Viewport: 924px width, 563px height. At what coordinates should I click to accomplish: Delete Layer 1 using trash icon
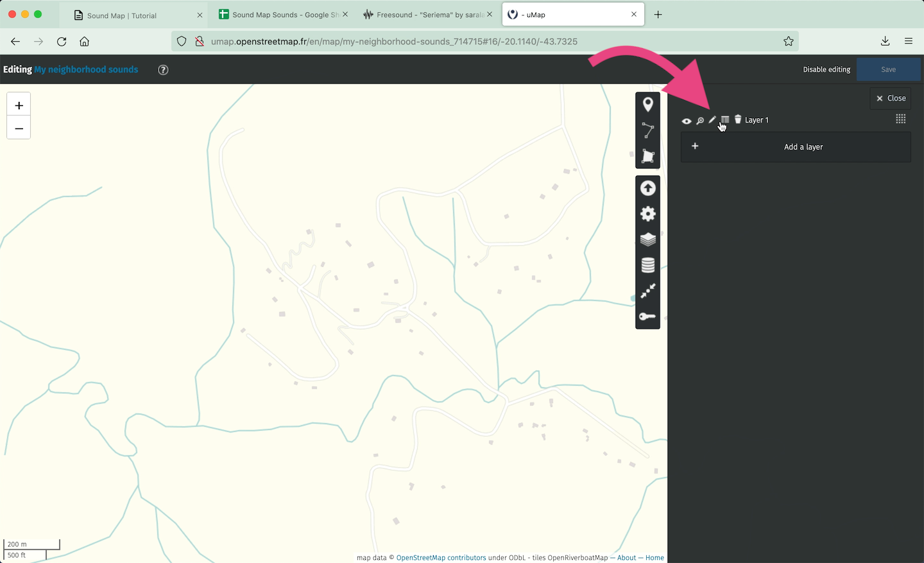tap(738, 119)
